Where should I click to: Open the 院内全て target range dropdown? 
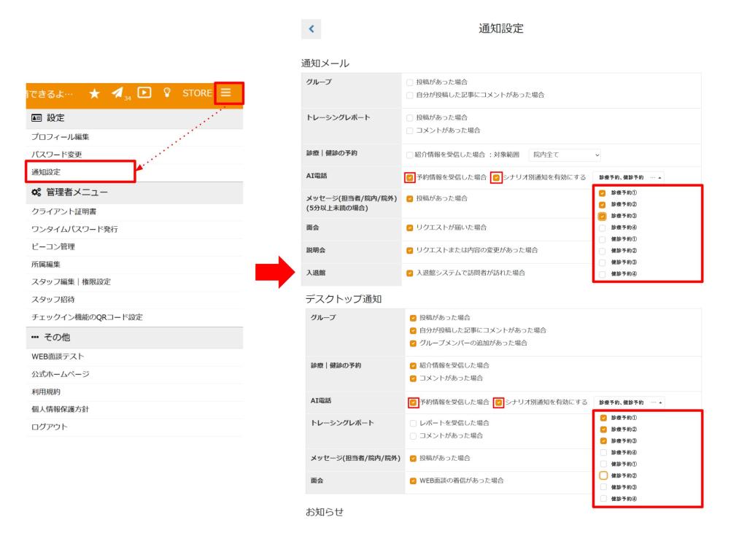tap(565, 155)
